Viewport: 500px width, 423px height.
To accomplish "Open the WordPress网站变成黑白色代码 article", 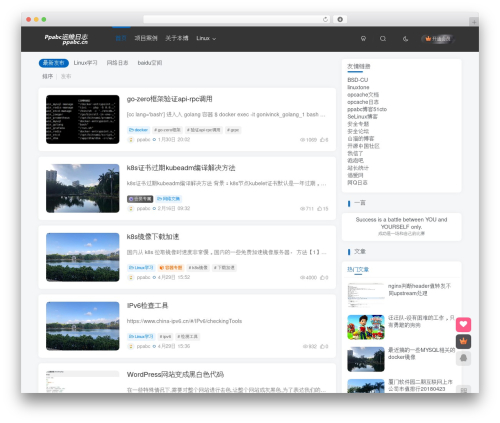I will (175, 375).
